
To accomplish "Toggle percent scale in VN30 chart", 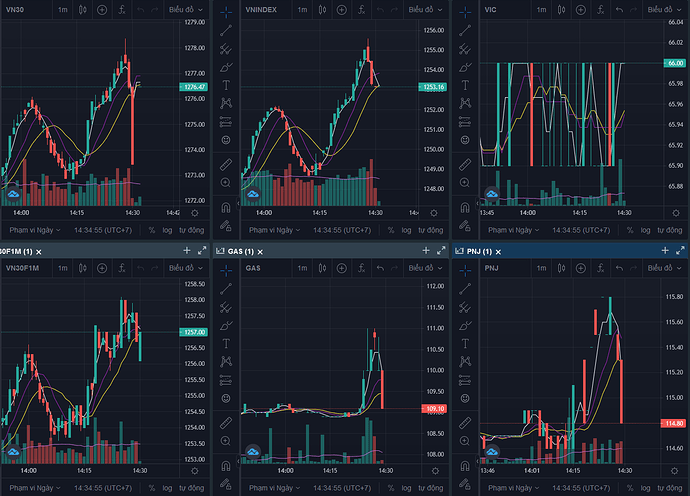I will pyautogui.click(x=152, y=230).
